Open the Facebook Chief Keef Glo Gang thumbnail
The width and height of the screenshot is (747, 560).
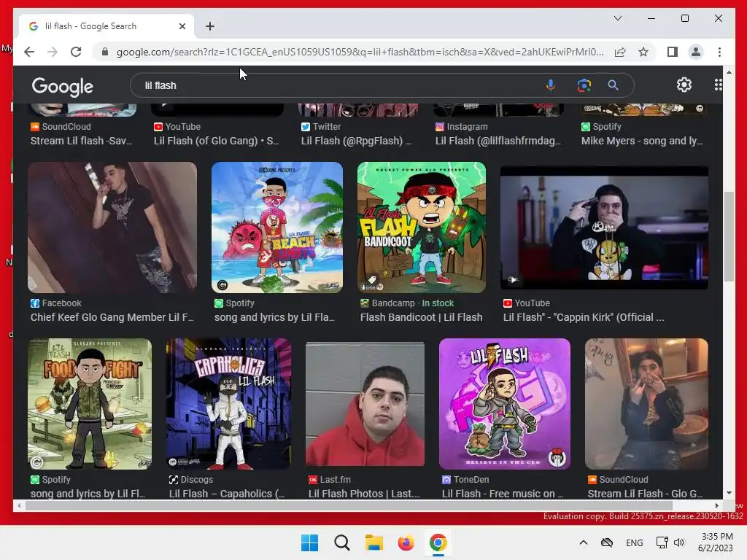[112, 227]
